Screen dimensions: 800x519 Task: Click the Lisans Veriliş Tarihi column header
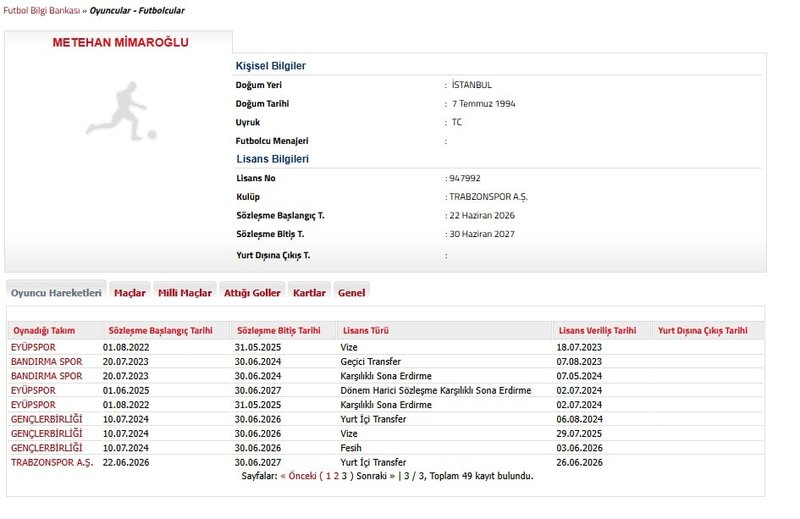(x=597, y=330)
